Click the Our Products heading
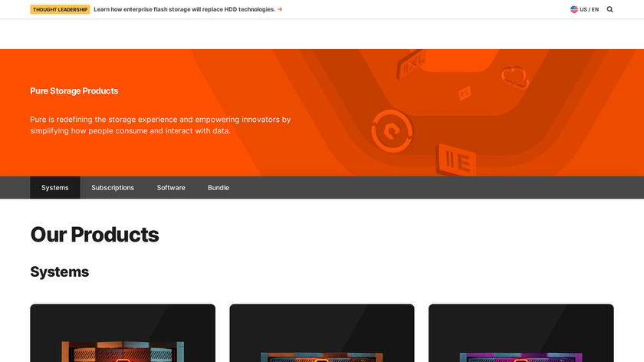Screen dimensions: 644x362 click(94, 235)
